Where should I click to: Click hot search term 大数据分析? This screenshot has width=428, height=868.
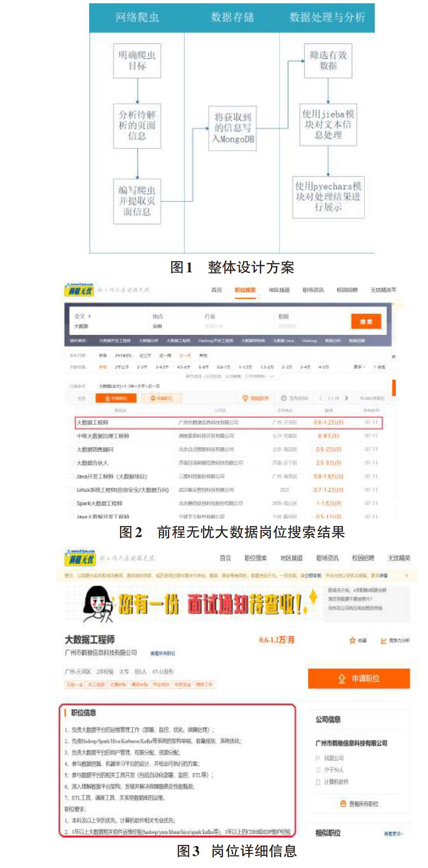tap(149, 341)
